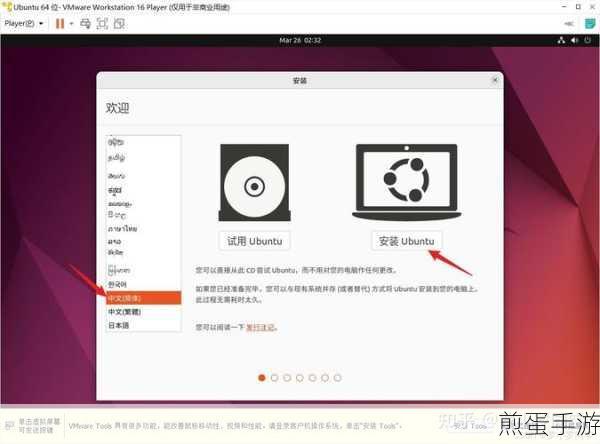
Task: Open the Player menu in VMware
Action: (x=23, y=24)
